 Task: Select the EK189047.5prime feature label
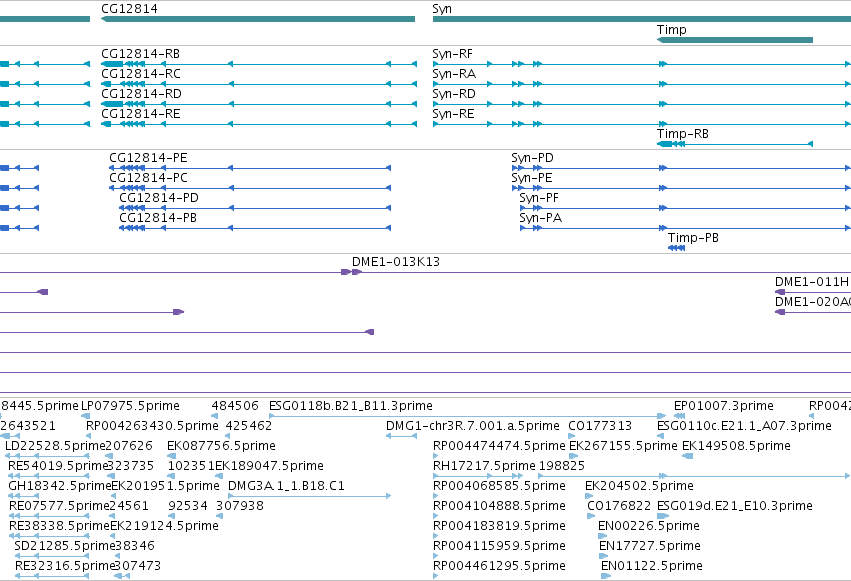[x=269, y=466]
